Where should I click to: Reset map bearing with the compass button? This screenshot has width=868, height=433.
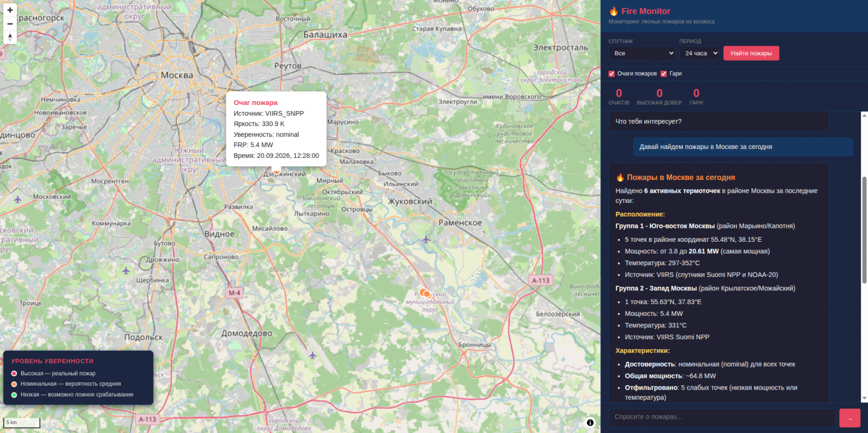click(10, 37)
